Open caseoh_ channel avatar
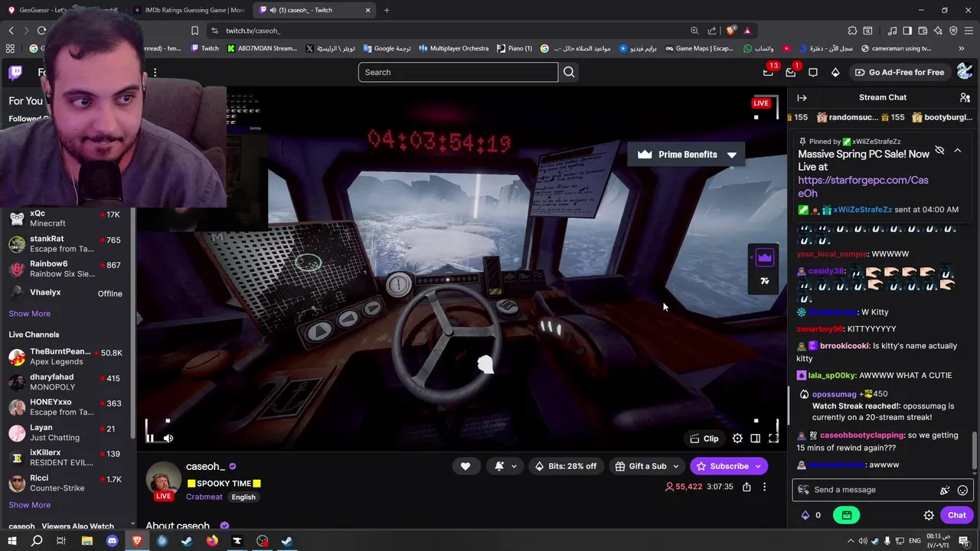The height and width of the screenshot is (551, 980). (x=164, y=481)
